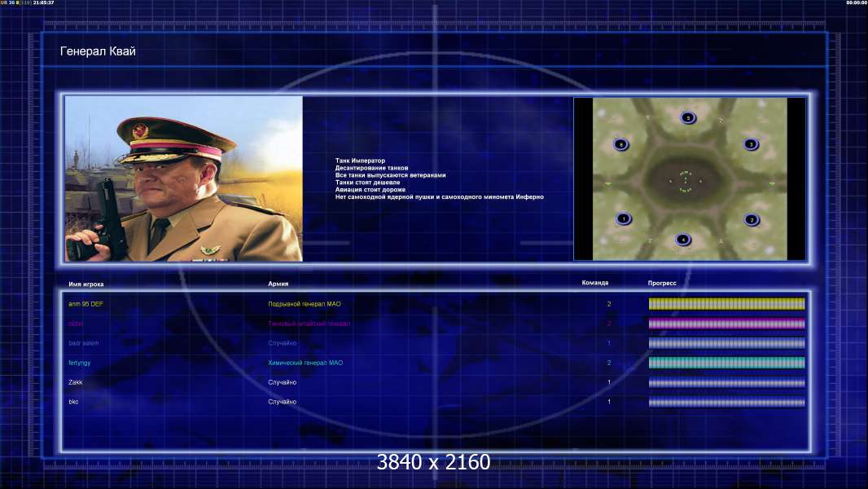Click team number in Zakk's row
Viewport: 868px width, 489px height.
tap(609, 382)
